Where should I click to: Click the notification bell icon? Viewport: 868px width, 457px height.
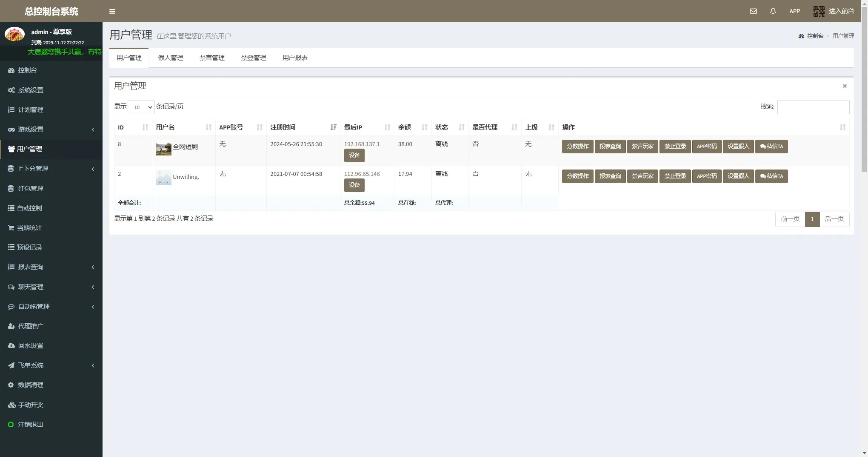click(x=773, y=11)
